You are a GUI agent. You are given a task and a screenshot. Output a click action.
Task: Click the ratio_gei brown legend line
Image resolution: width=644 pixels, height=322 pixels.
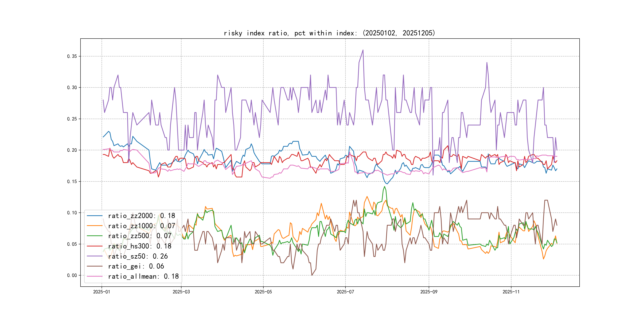[x=94, y=266]
